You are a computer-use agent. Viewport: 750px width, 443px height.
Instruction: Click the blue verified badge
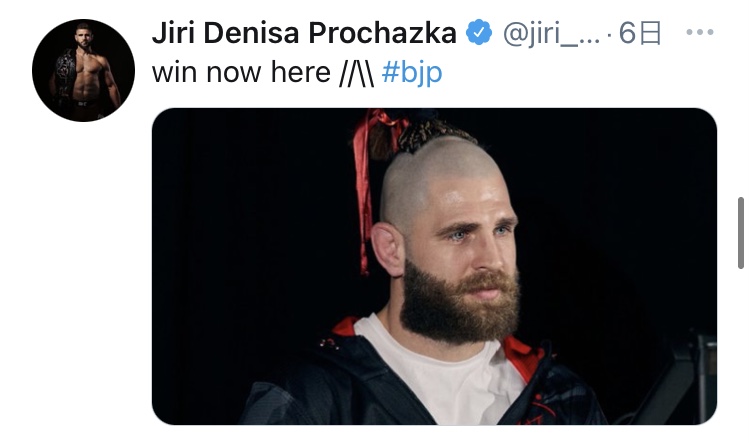tap(479, 33)
